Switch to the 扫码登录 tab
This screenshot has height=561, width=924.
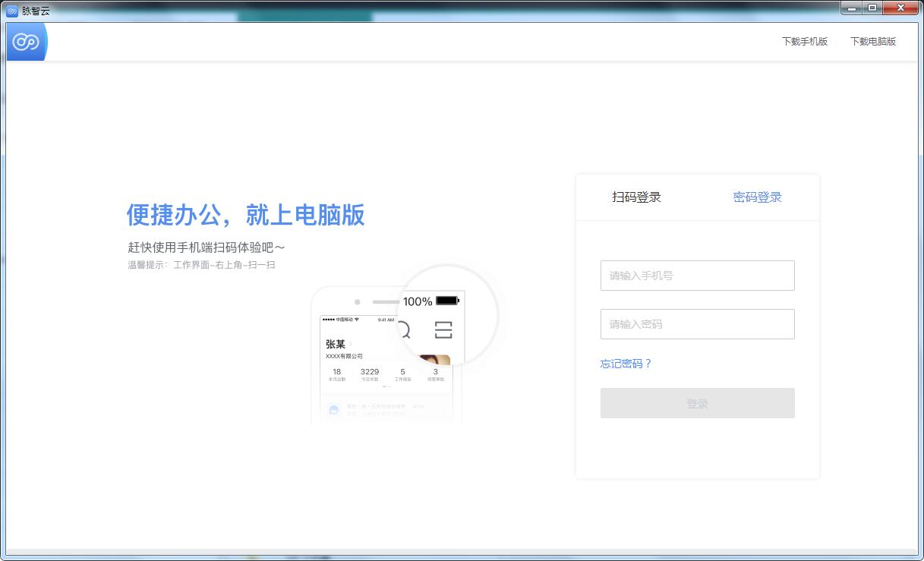[x=636, y=197]
